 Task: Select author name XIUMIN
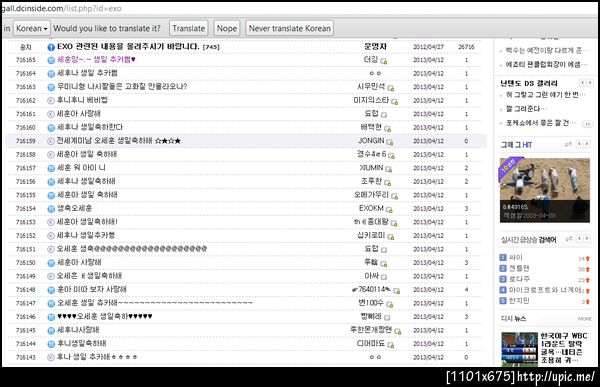pyautogui.click(x=371, y=168)
